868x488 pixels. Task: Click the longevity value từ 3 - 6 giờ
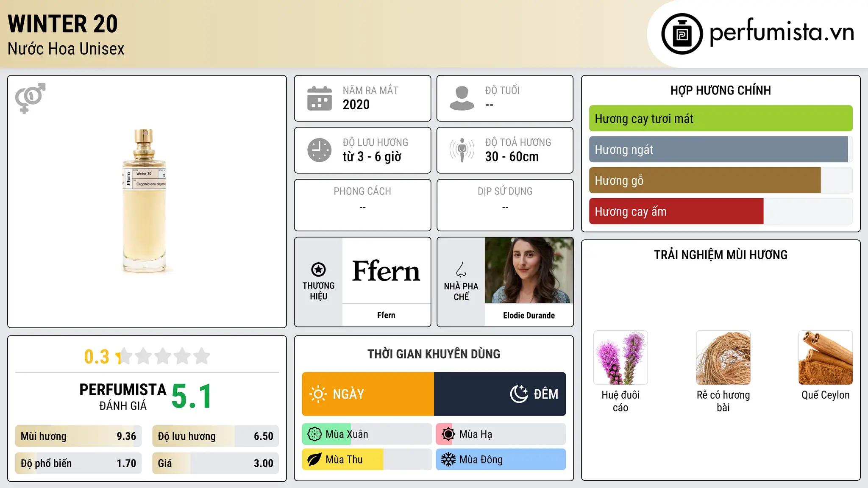tap(372, 157)
